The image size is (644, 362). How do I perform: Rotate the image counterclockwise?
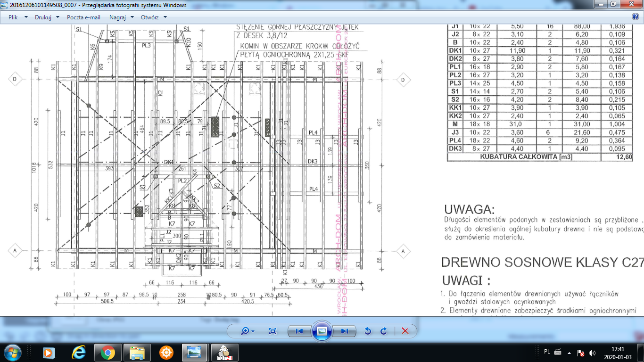click(368, 331)
